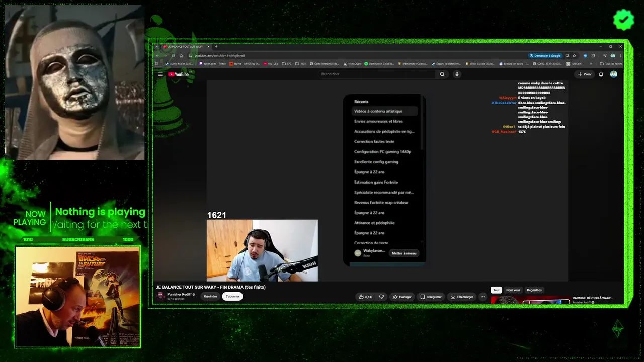Reload the page in the browser
644x362 pixels.
click(x=173, y=55)
